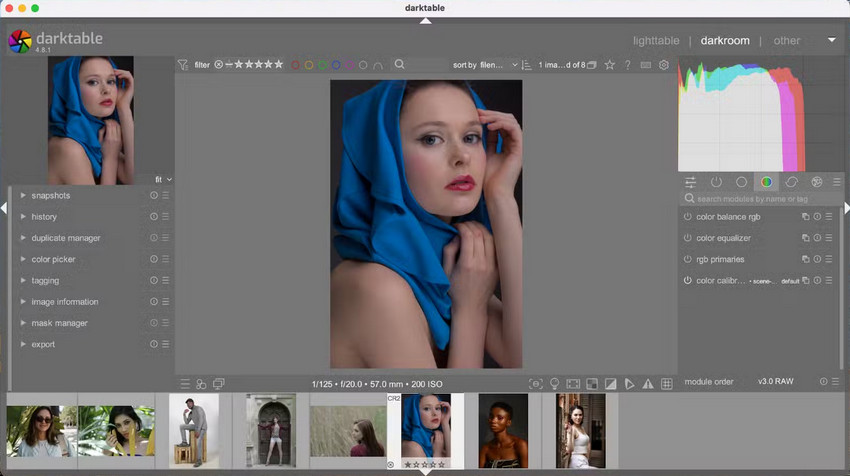Select the man in grey suit thumbnail
Image resolution: width=850 pixels, height=476 pixels.
(x=194, y=431)
